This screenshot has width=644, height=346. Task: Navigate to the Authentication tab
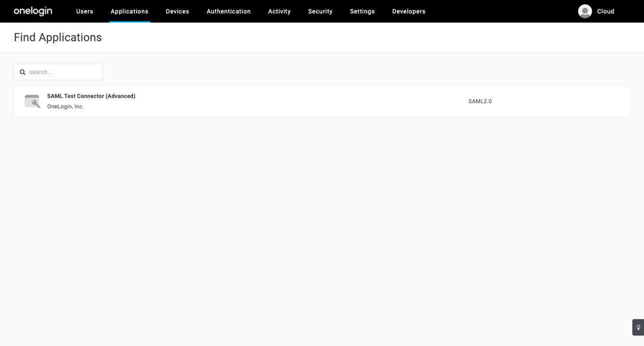[228, 11]
